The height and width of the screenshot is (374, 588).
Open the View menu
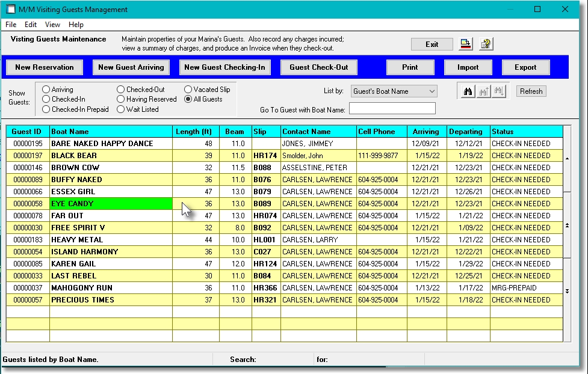[x=52, y=25]
